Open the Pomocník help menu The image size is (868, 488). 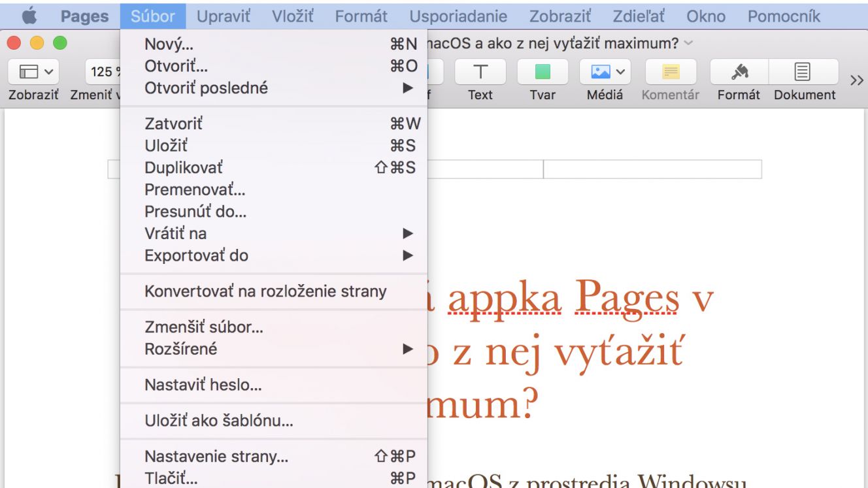click(784, 16)
